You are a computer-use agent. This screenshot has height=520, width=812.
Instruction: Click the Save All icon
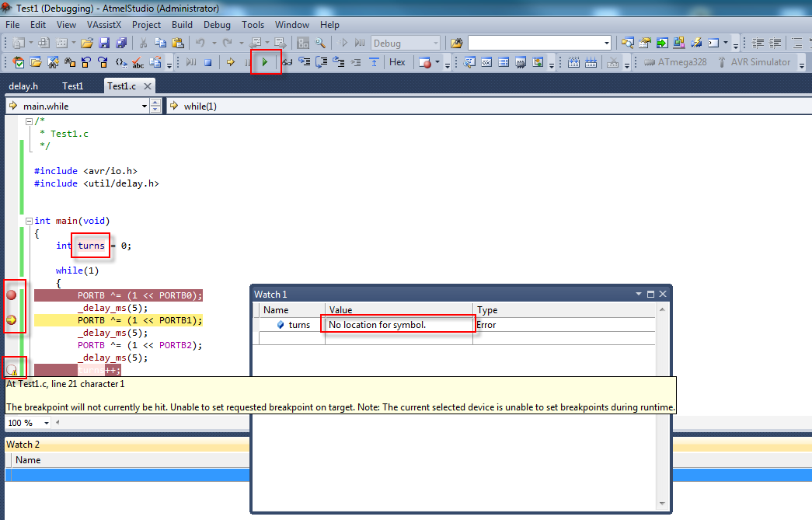(x=121, y=43)
